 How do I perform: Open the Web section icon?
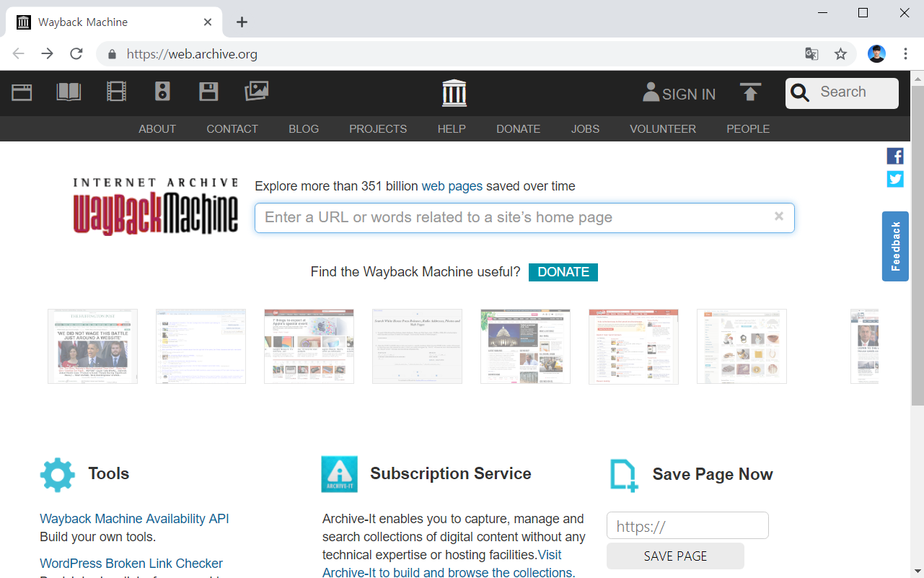pyautogui.click(x=22, y=92)
